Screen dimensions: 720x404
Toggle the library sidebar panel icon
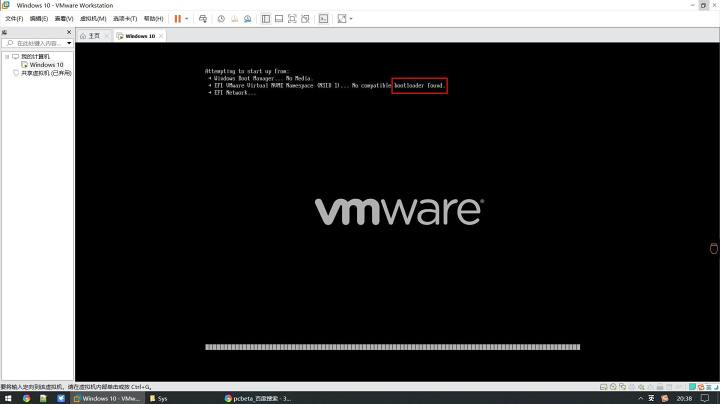pos(265,19)
